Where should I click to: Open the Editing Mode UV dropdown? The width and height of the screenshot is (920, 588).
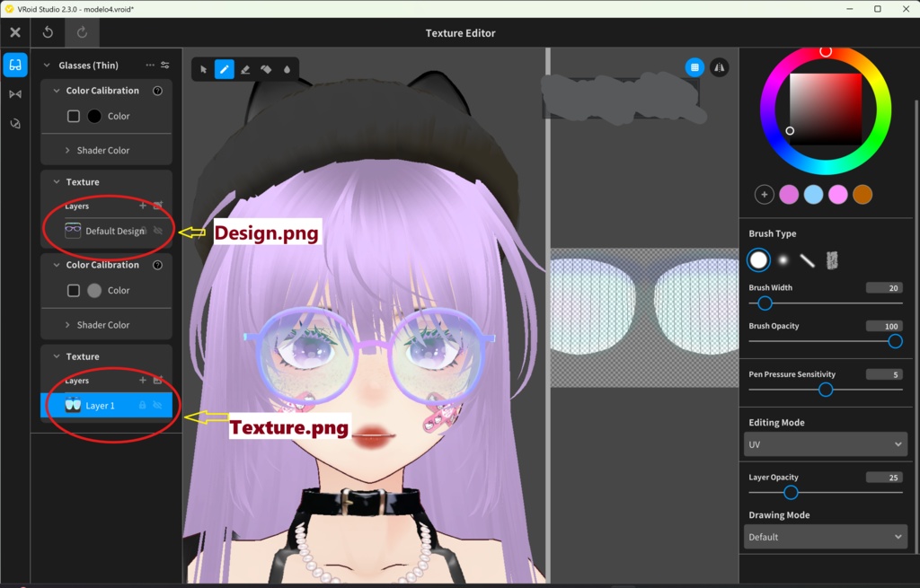(x=825, y=443)
